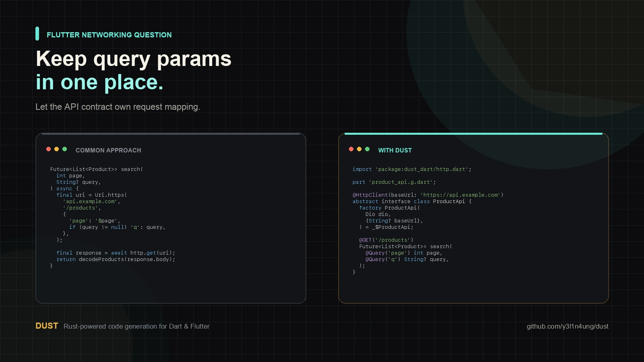644x362 pixels.
Task: Click the red dot in With Dust window
Action: click(351, 149)
